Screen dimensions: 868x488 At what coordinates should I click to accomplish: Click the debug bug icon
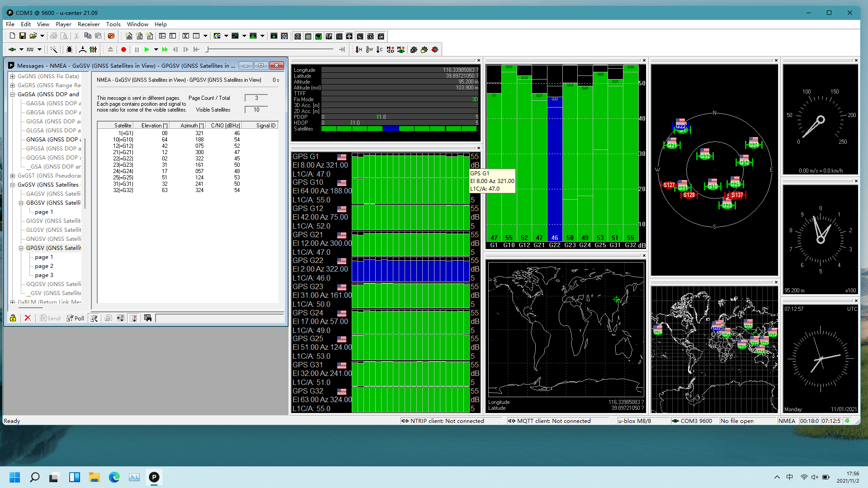[69, 50]
